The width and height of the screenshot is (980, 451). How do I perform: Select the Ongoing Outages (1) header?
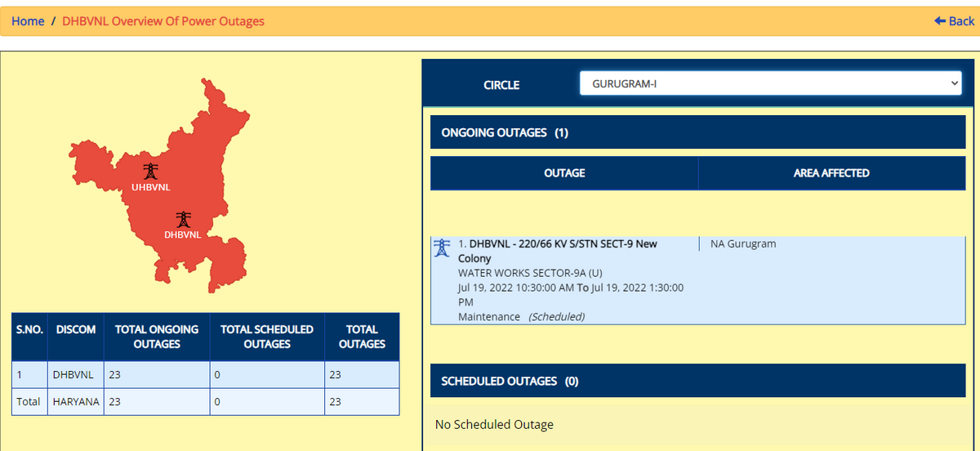[x=505, y=132]
